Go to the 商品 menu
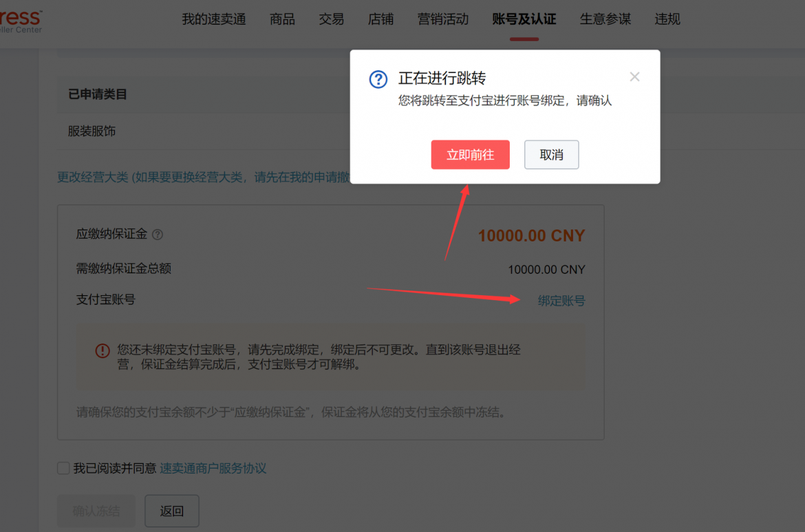Image resolution: width=805 pixels, height=532 pixels. (282, 19)
